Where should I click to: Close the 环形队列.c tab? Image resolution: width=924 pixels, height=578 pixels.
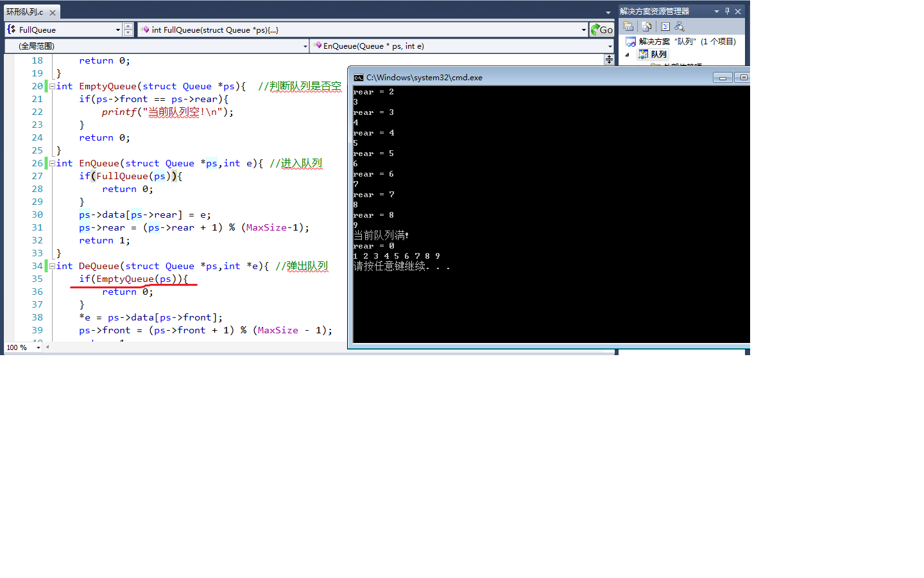pyautogui.click(x=53, y=13)
